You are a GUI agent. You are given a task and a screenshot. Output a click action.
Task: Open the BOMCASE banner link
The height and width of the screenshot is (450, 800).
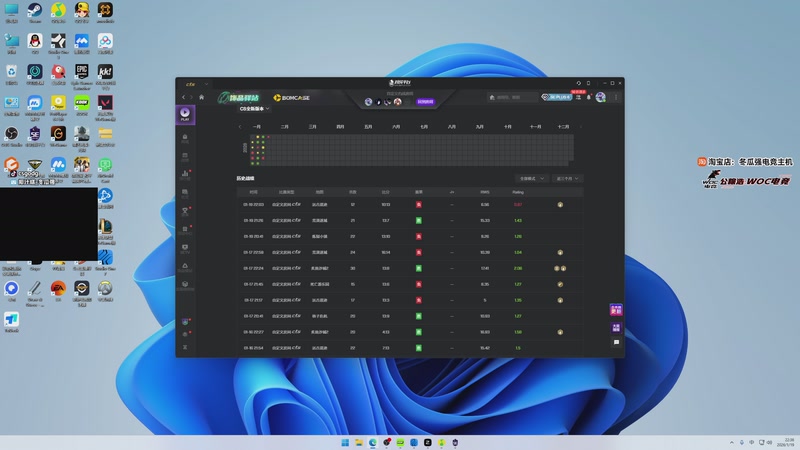coord(291,97)
